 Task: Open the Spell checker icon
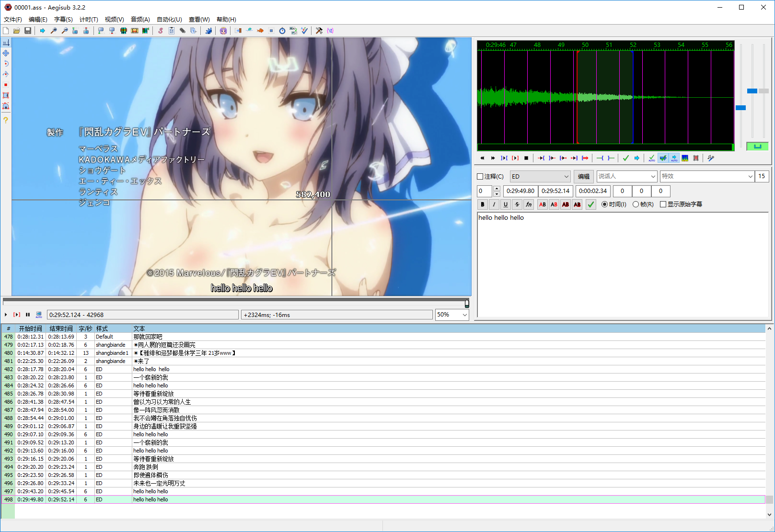(x=304, y=31)
